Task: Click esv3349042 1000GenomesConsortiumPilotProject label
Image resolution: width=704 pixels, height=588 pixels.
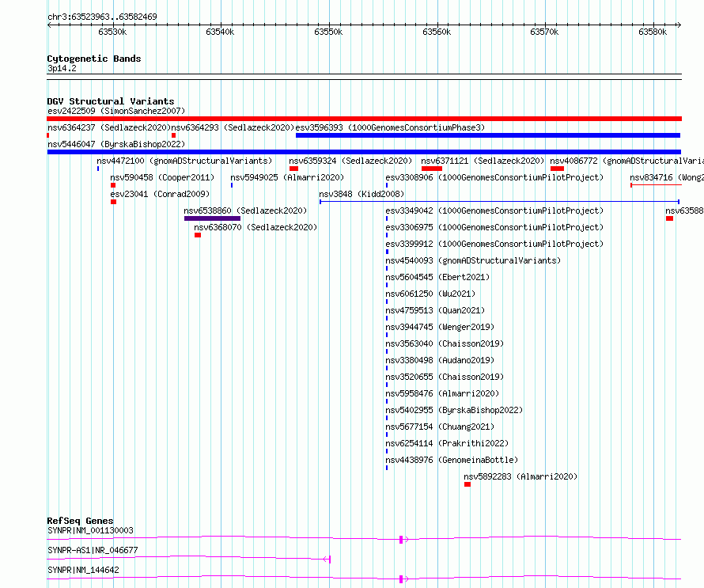Action: (x=494, y=211)
